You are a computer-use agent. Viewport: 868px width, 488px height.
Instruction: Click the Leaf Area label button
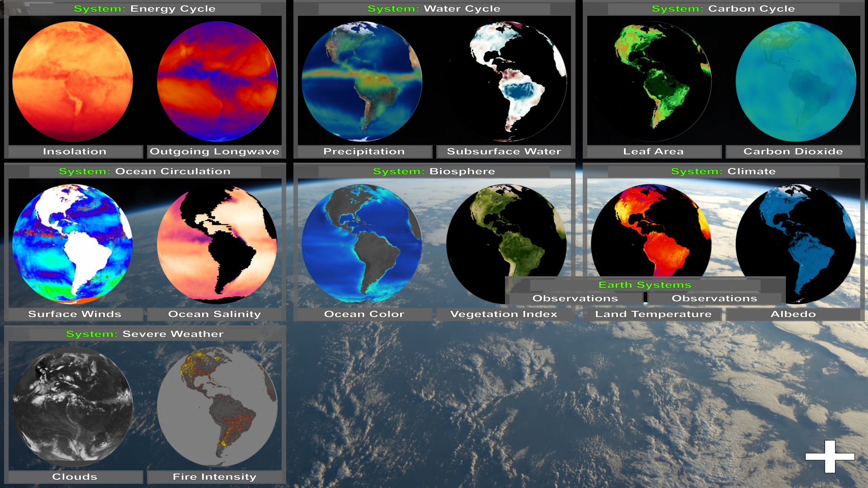pos(654,151)
